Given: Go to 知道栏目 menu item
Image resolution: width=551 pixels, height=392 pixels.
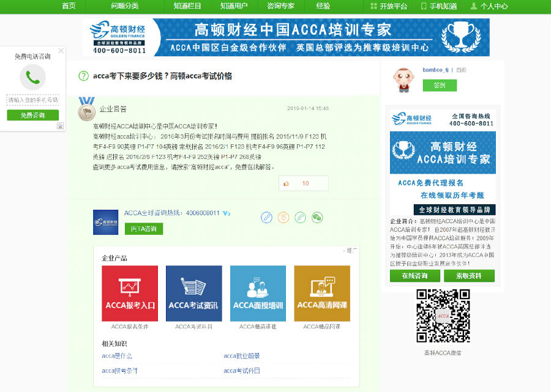Looking at the screenshot, I should point(187,6).
